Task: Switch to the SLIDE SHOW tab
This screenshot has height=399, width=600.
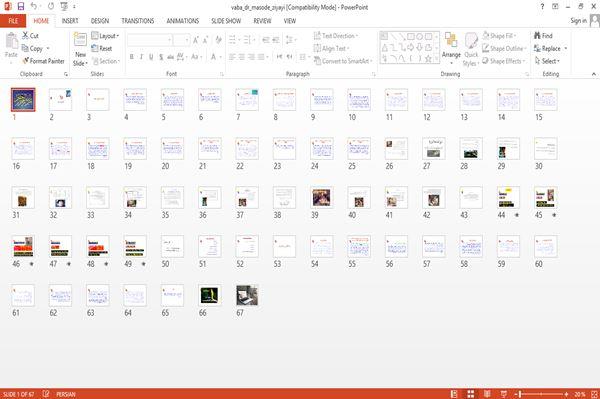Action: (x=226, y=21)
